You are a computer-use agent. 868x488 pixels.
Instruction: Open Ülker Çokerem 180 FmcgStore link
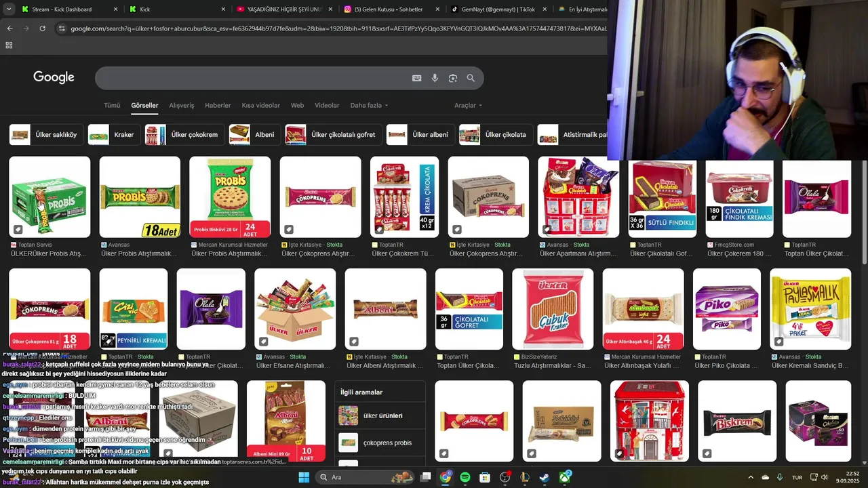pyautogui.click(x=739, y=253)
